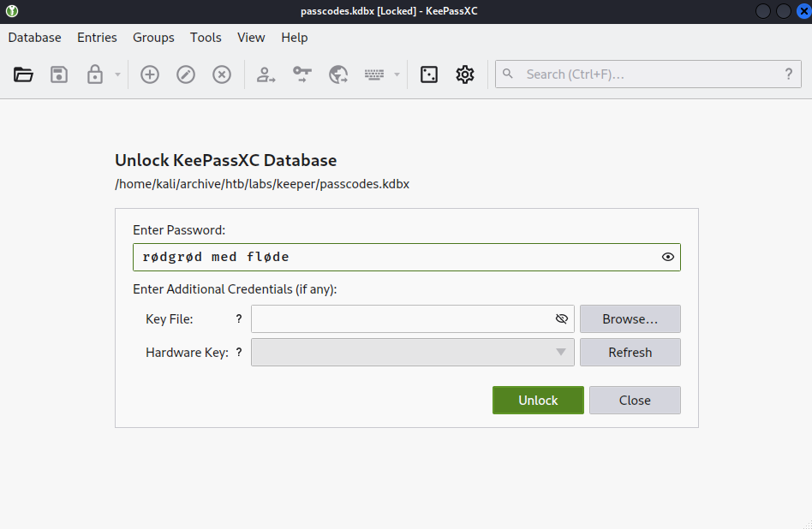This screenshot has width=812, height=529.
Task: Click the KeePassXC logo in title bar
Action: pyautogui.click(x=12, y=11)
